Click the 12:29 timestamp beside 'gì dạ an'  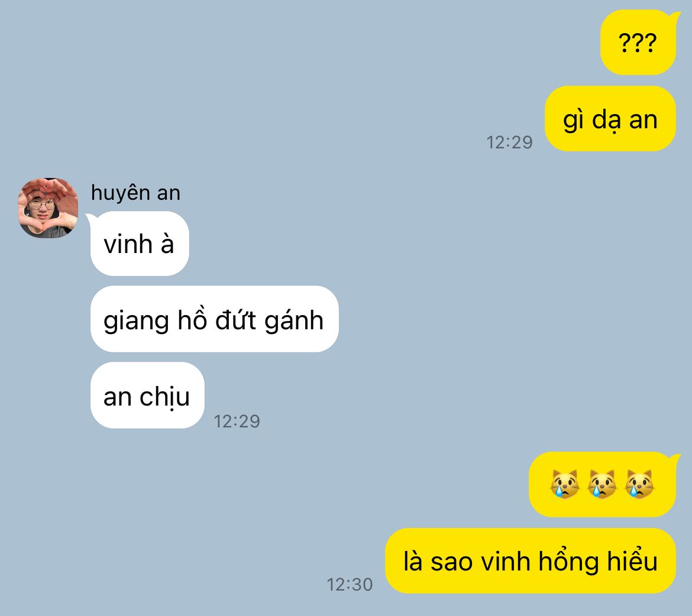[x=509, y=142]
